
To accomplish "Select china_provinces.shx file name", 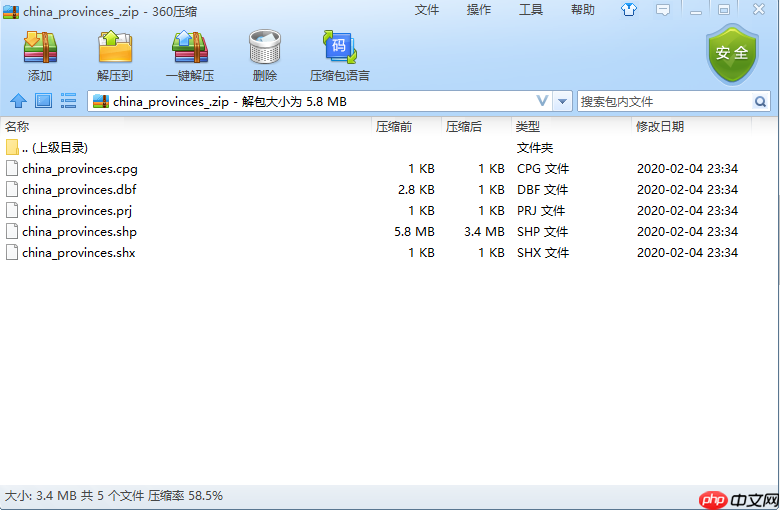I will (79, 252).
